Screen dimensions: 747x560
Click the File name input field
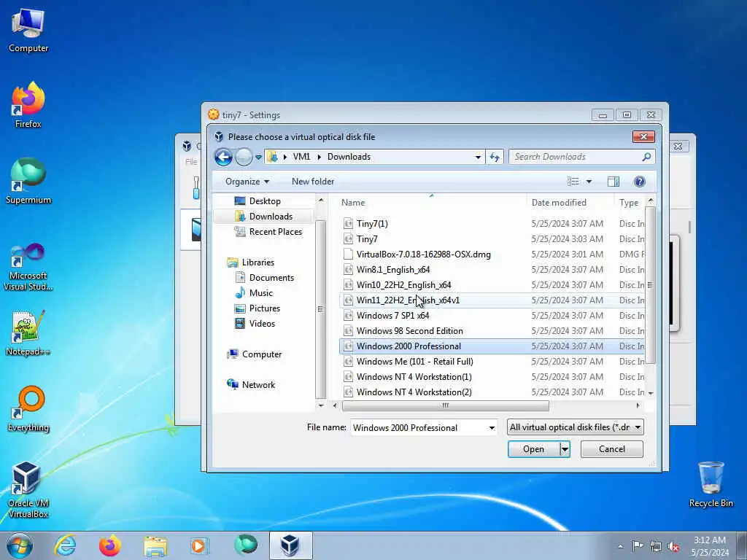tap(418, 427)
